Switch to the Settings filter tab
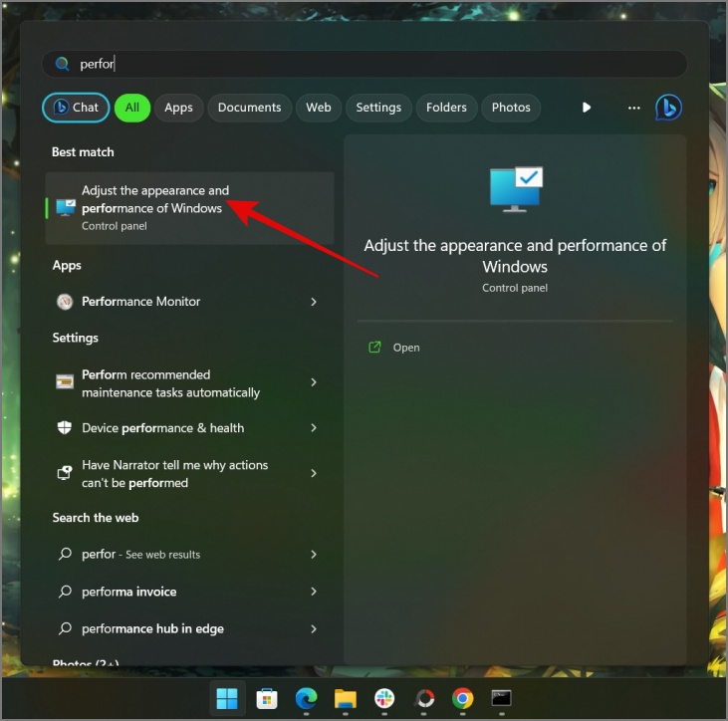Screen dimensions: 728x721 pyautogui.click(x=378, y=108)
